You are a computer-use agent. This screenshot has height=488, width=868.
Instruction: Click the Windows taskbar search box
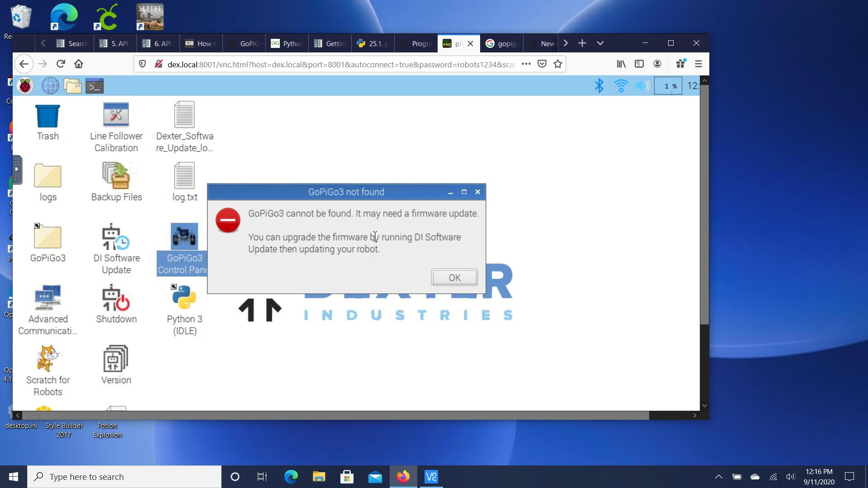[124, 477]
